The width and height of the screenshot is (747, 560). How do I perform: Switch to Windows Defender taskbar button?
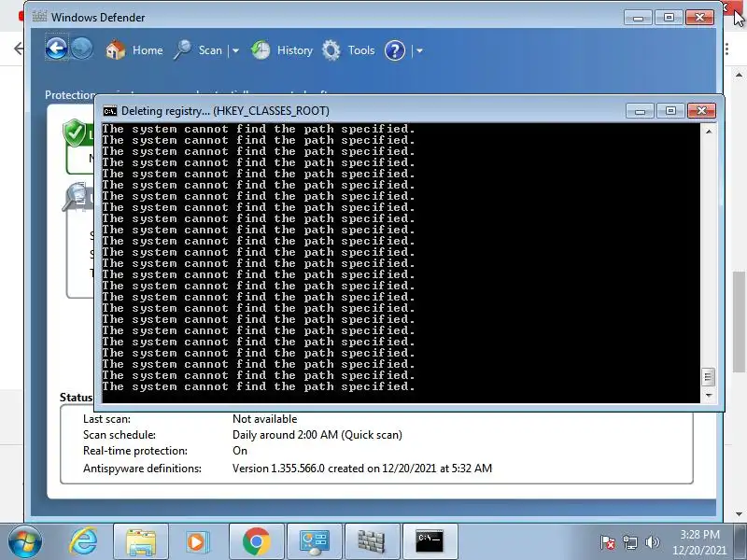[372, 541]
